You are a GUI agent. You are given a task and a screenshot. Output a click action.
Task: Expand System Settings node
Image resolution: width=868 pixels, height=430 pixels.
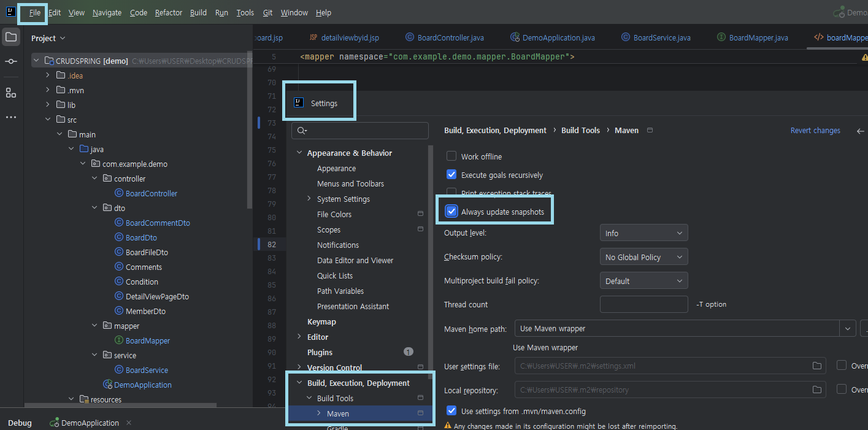coord(309,199)
